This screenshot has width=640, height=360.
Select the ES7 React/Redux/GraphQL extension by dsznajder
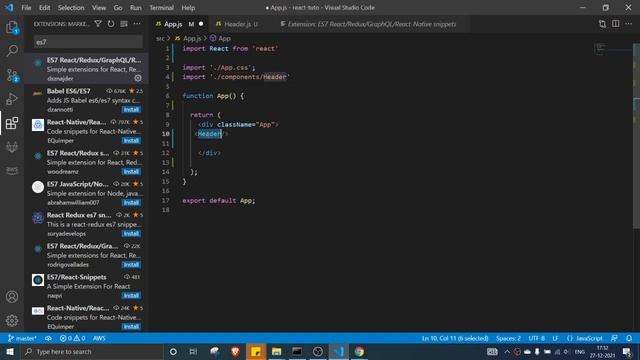[86, 69]
